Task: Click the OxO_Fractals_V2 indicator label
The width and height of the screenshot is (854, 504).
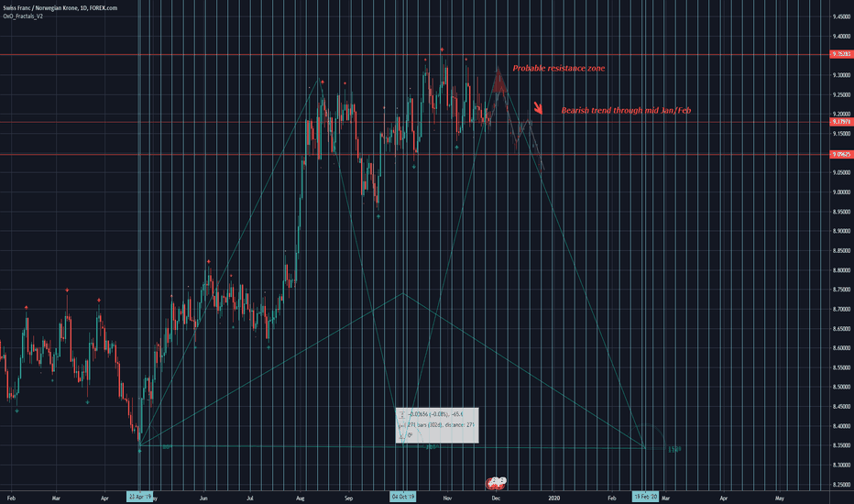Action: point(24,16)
